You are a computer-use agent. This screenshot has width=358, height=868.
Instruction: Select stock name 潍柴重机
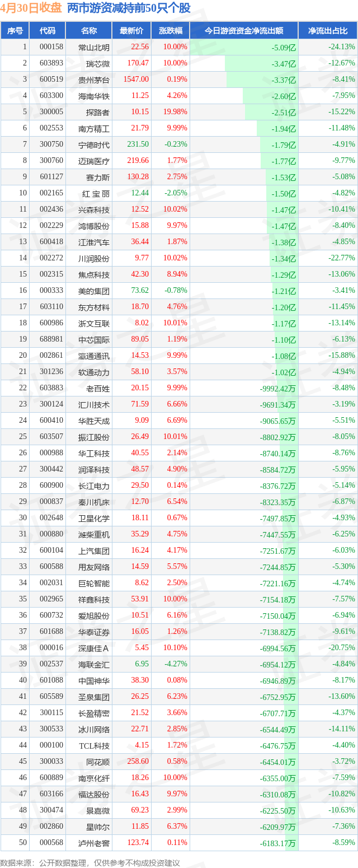95,534
